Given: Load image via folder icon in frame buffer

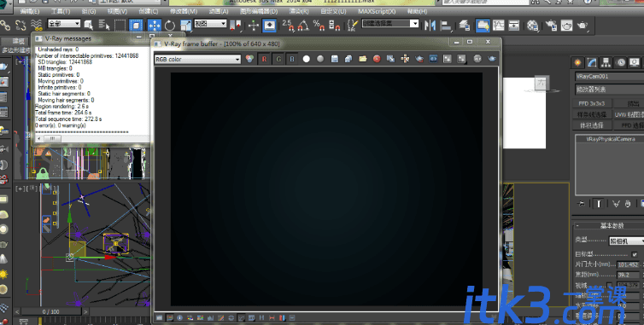Looking at the screenshot, I should (363, 59).
